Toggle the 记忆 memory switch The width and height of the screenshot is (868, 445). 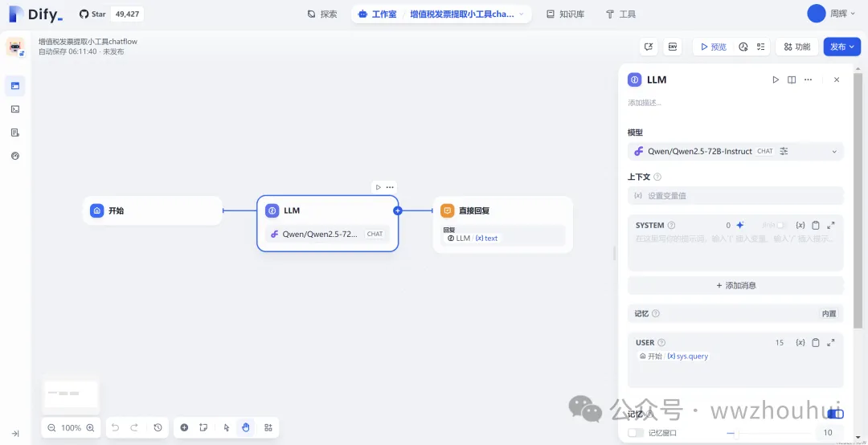click(835, 414)
